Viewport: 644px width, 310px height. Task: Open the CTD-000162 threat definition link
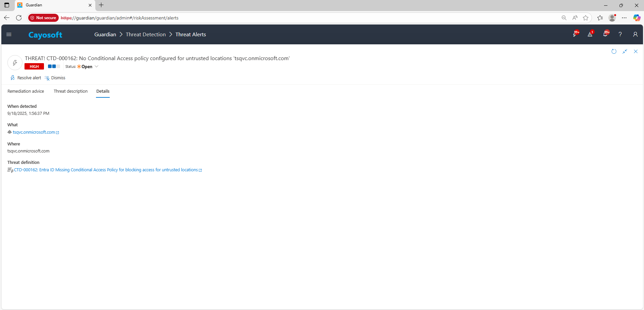click(x=106, y=170)
